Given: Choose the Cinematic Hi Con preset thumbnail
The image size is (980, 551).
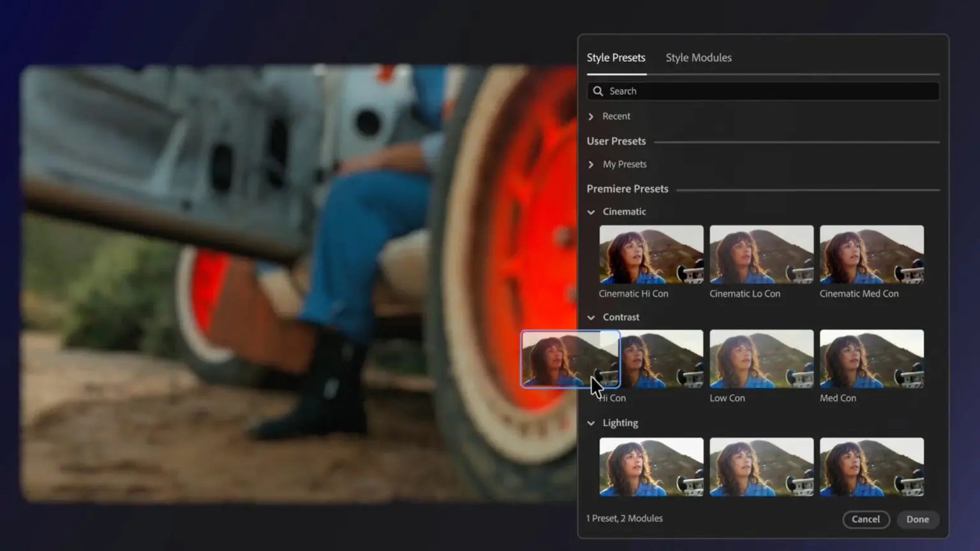Looking at the screenshot, I should [651, 254].
